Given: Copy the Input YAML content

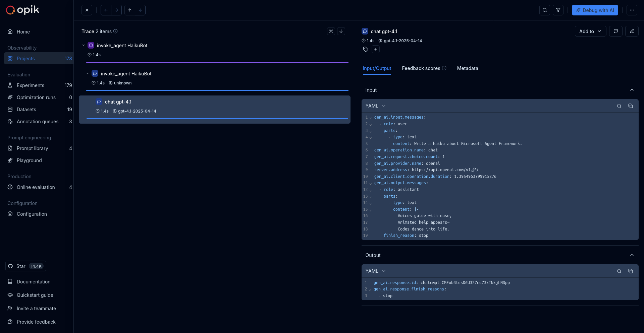Looking at the screenshot, I should point(631,106).
